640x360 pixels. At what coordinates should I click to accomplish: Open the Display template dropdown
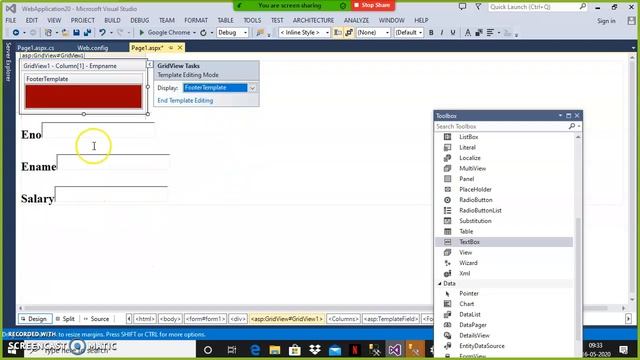pos(252,88)
